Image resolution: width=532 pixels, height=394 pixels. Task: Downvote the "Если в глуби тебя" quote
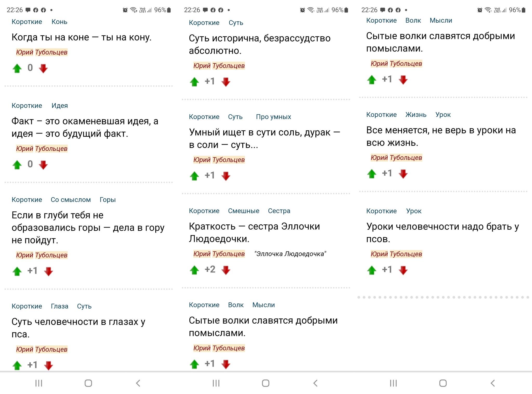48,271
